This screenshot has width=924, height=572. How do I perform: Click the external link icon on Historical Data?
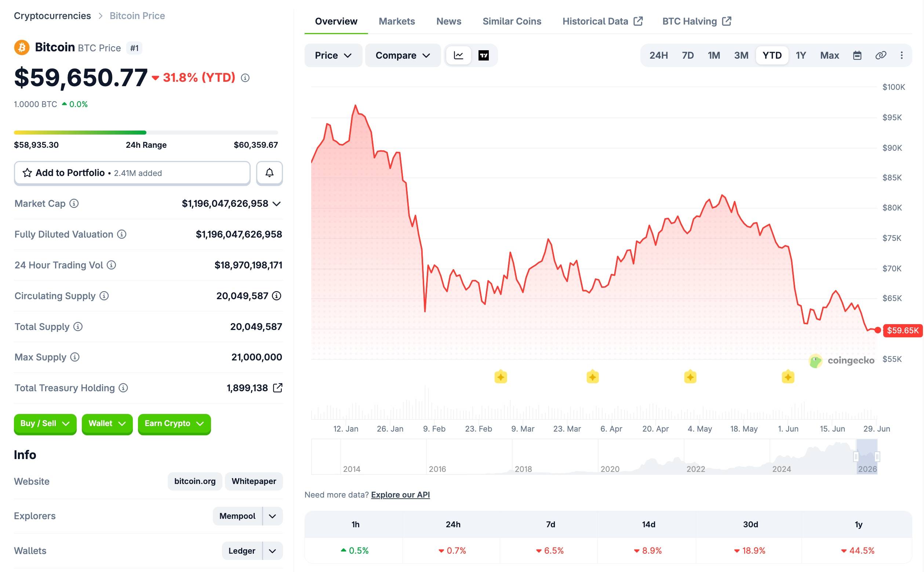pyautogui.click(x=638, y=21)
